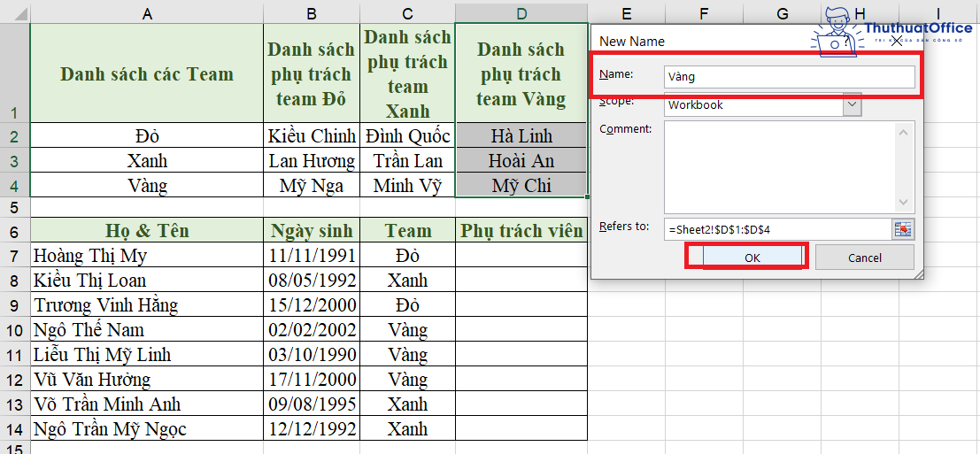
Task: Click the Comment box scroll down arrow
Action: pyautogui.click(x=905, y=203)
